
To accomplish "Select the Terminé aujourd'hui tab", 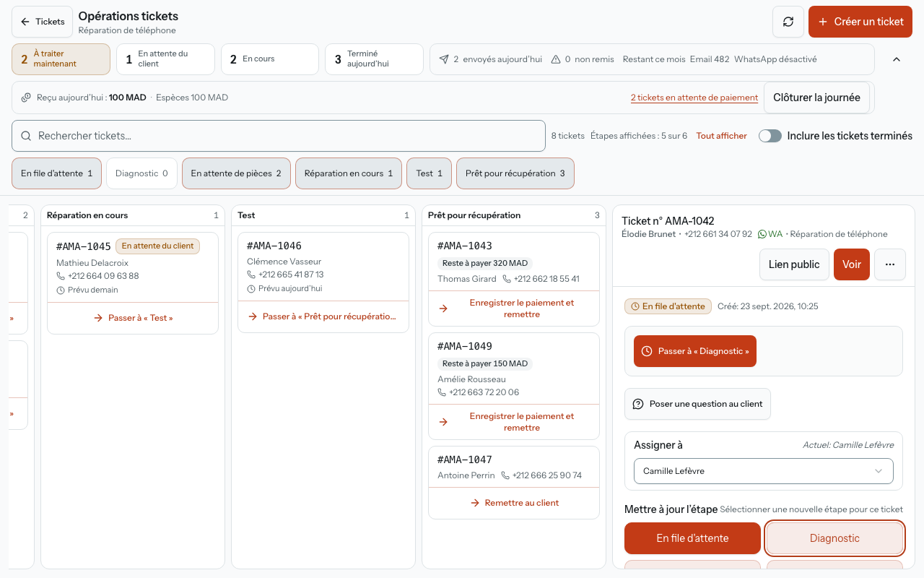I will pos(374,59).
